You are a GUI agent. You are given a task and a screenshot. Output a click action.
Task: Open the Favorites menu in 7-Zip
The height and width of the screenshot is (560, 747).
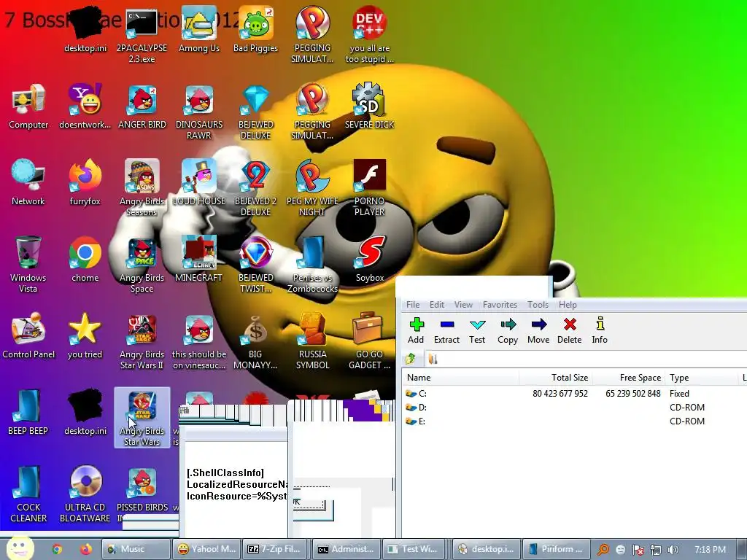point(500,305)
